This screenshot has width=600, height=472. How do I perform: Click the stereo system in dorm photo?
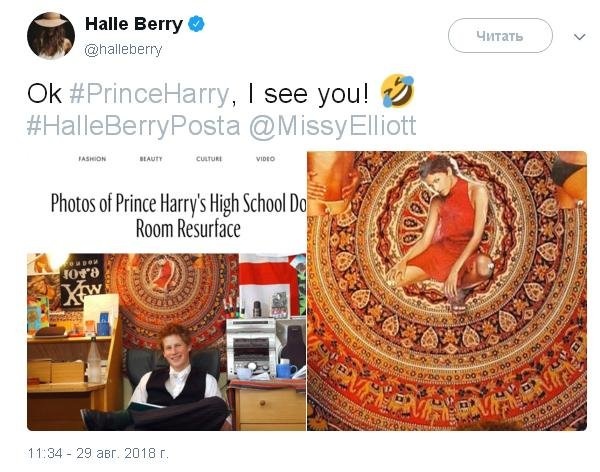(x=251, y=346)
